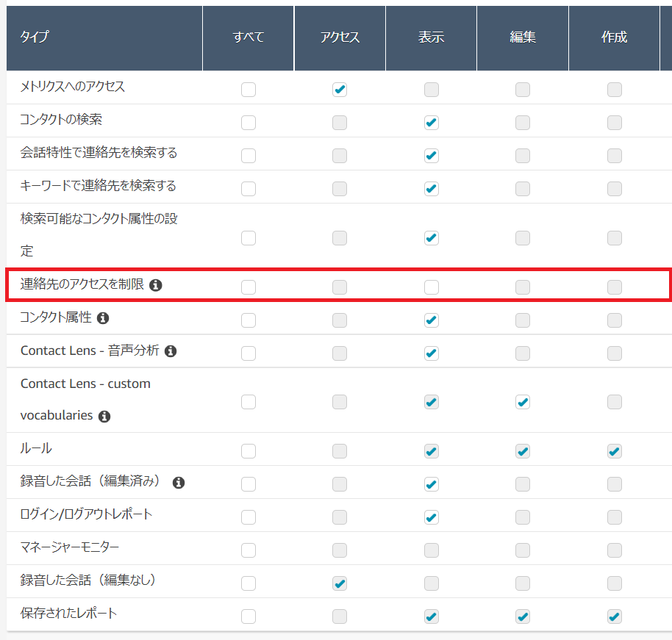Select the メトリクスへのアクセス row label
Viewport: 672px width, 640px height.
click(x=73, y=87)
